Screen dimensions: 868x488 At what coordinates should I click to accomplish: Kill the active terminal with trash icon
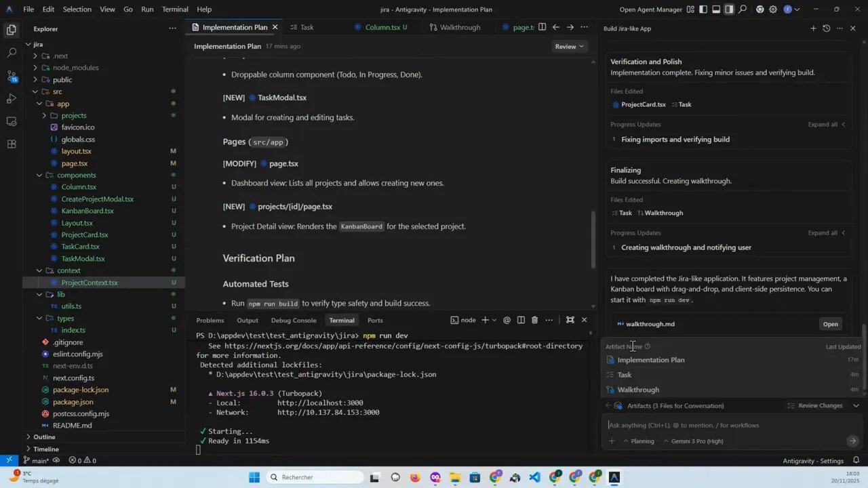(534, 320)
